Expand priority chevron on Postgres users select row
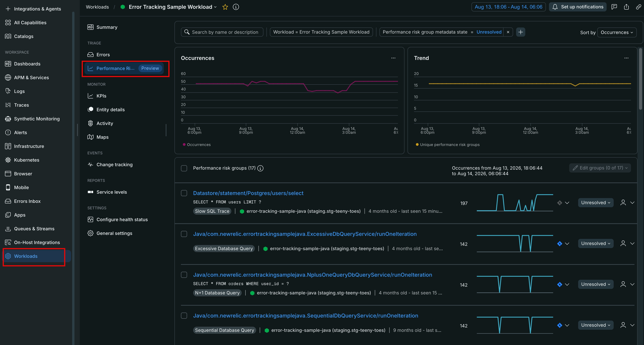644x345 pixels. coord(567,203)
